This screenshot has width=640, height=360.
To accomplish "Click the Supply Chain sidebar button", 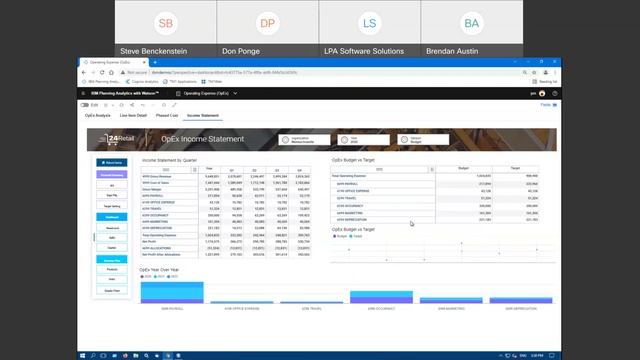I will click(x=111, y=291).
